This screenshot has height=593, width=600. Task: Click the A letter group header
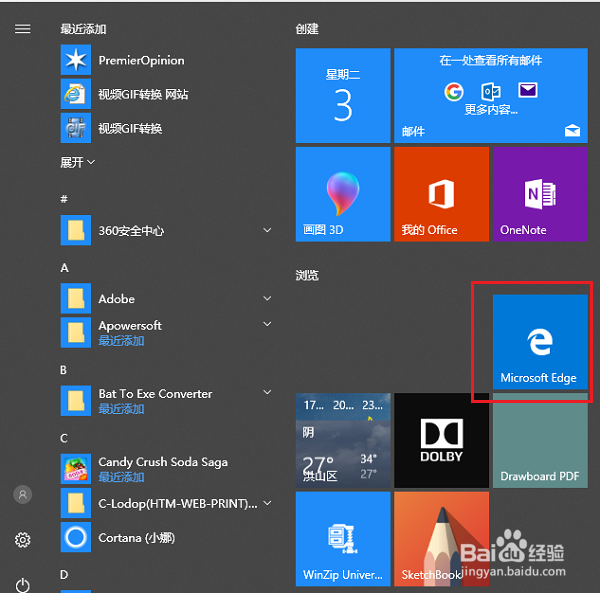(64, 267)
